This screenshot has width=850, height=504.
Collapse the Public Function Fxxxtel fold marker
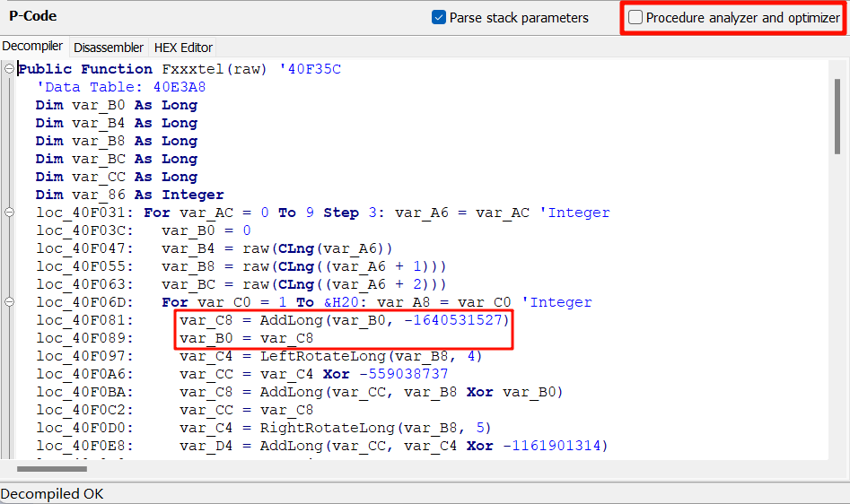9,69
